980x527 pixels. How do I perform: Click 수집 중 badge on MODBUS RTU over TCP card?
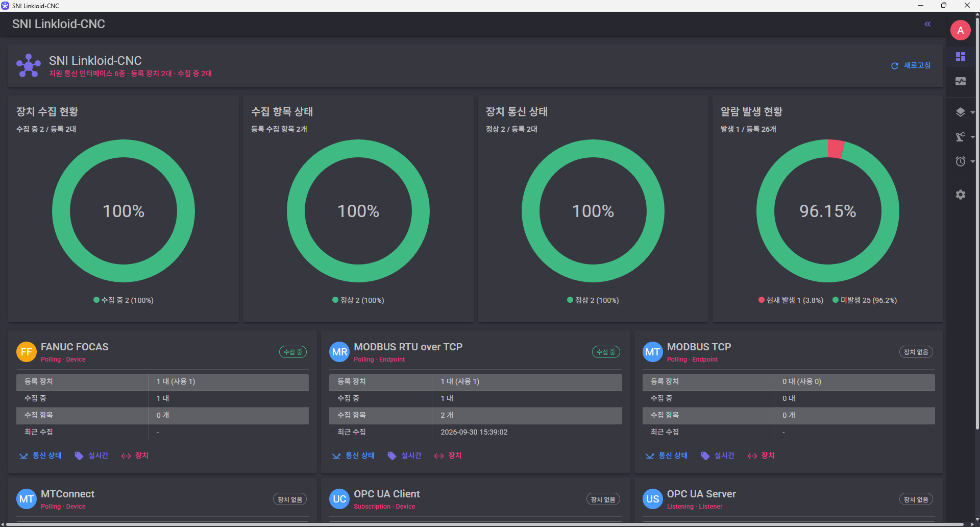tap(606, 352)
